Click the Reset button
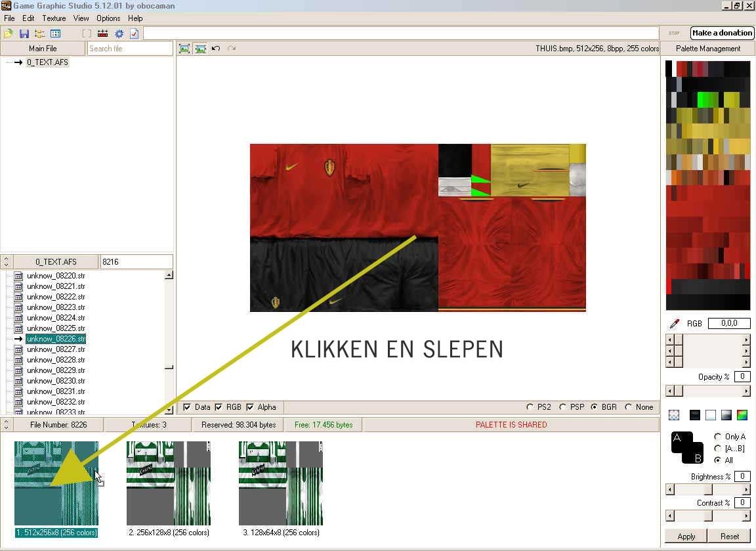The width and height of the screenshot is (756, 551). (730, 536)
